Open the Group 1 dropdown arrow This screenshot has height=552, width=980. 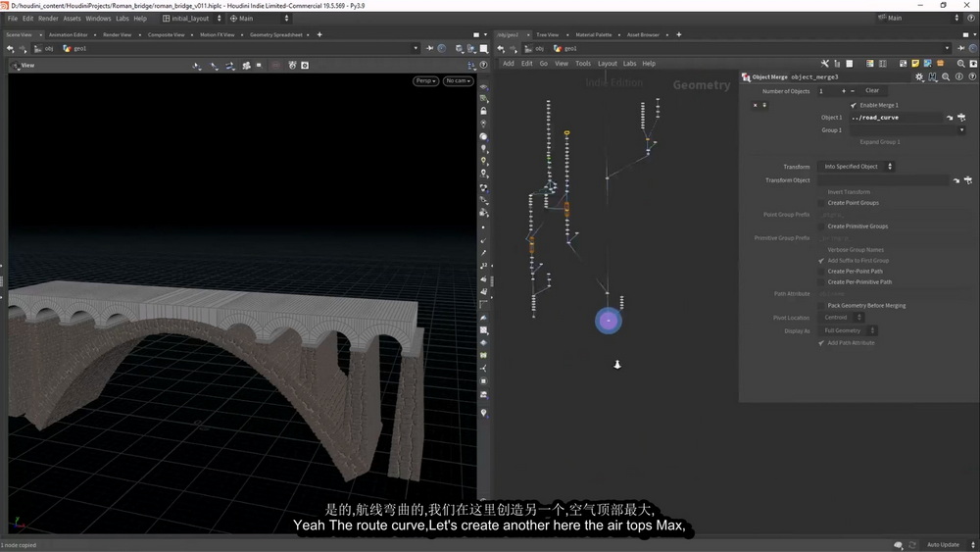(961, 130)
